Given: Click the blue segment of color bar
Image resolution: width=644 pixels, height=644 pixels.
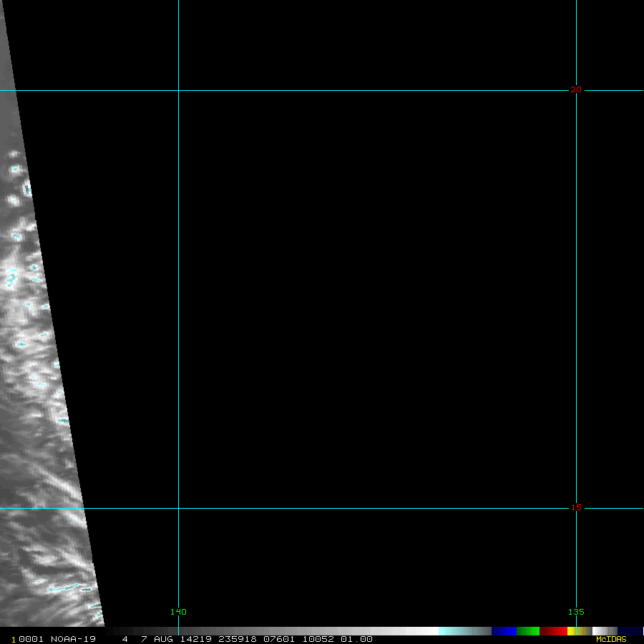Looking at the screenshot, I should pos(504,631).
